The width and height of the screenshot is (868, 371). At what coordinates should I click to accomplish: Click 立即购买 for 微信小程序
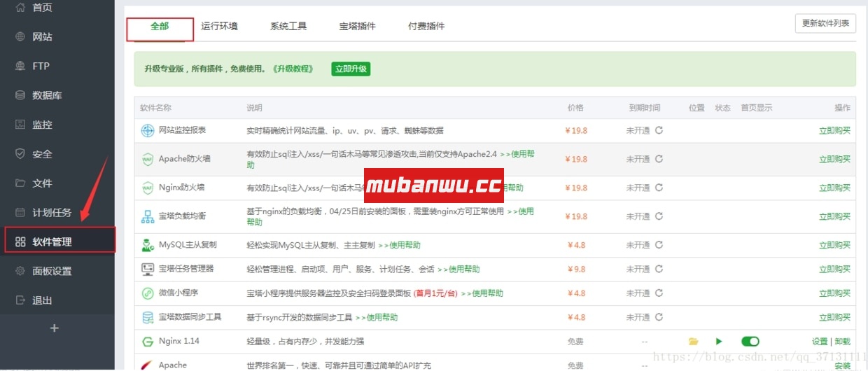[834, 293]
